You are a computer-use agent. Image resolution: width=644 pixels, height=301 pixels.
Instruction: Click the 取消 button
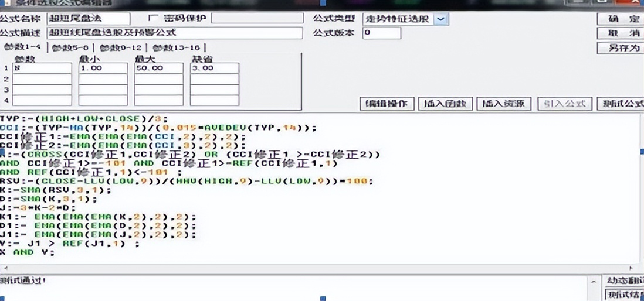point(620,33)
